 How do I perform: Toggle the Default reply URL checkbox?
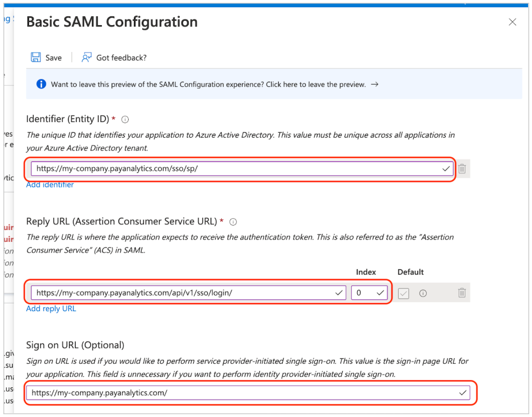tap(403, 293)
